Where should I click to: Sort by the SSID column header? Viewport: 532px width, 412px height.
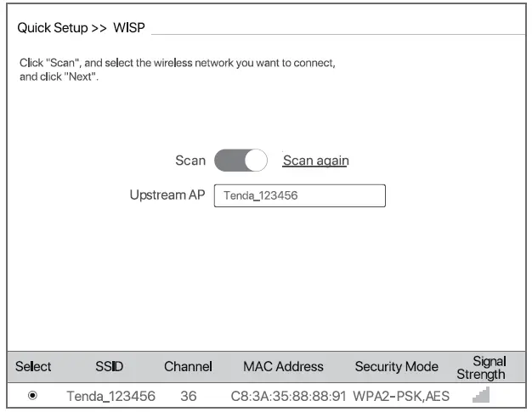pos(109,367)
